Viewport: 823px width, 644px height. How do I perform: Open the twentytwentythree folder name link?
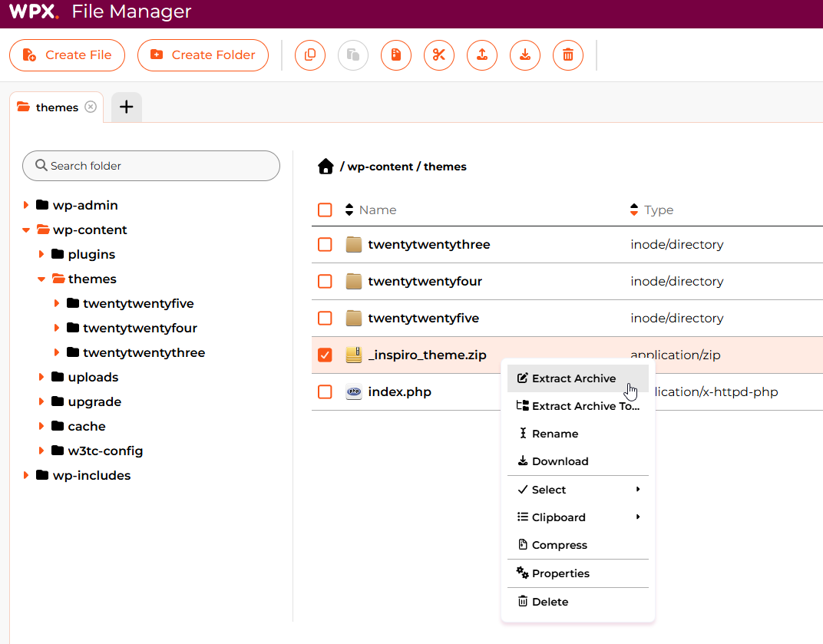429,245
